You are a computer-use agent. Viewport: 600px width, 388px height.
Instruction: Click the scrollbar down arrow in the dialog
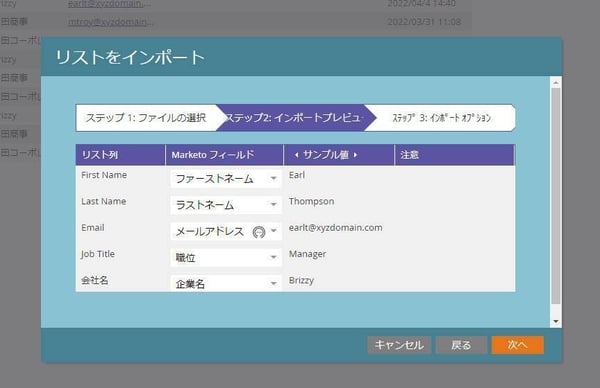click(556, 322)
